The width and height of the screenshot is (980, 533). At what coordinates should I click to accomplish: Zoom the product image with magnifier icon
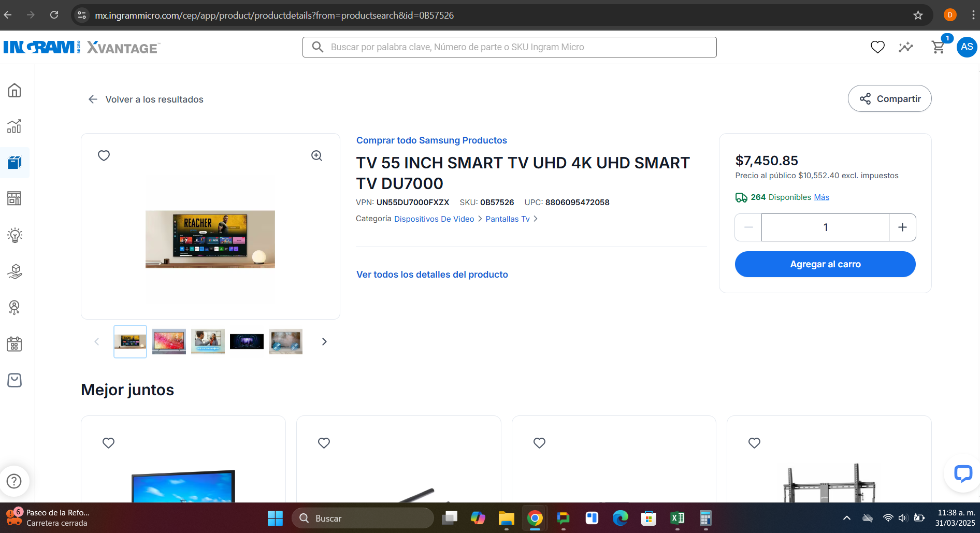pos(316,156)
